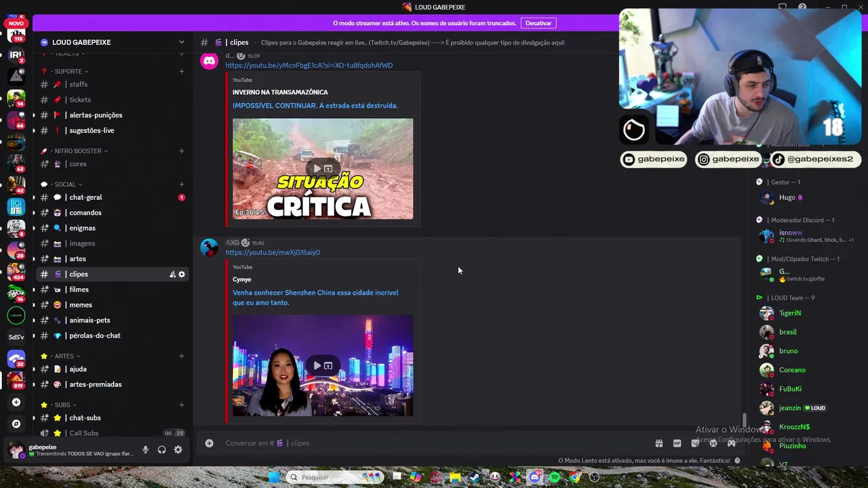Image resolution: width=868 pixels, height=488 pixels.
Task: Select the sugestões-live channel
Action: click(112, 130)
